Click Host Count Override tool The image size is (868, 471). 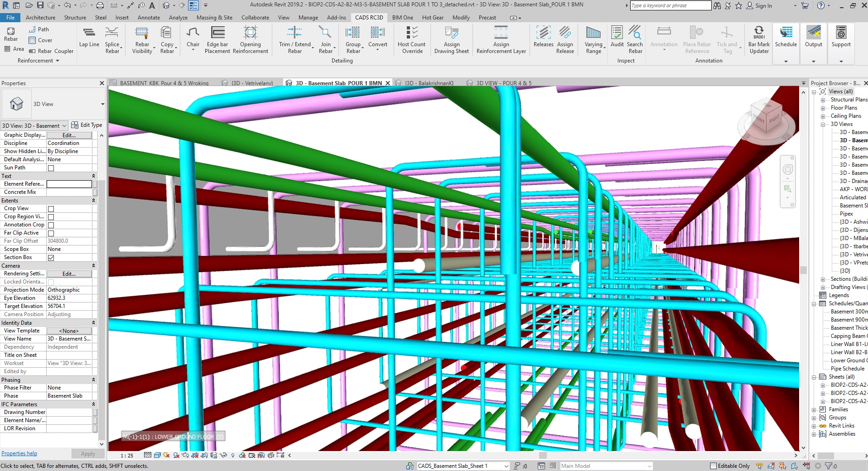click(411, 40)
